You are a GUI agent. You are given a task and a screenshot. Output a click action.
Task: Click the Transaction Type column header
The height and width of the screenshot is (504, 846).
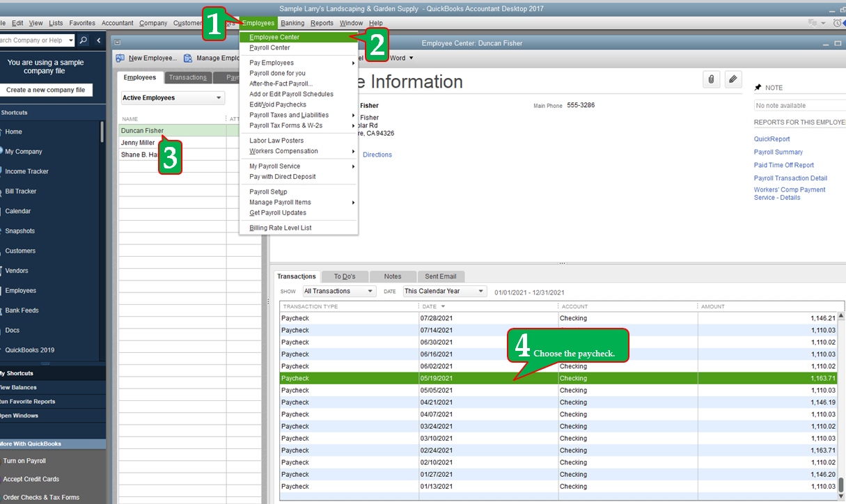pyautogui.click(x=349, y=306)
